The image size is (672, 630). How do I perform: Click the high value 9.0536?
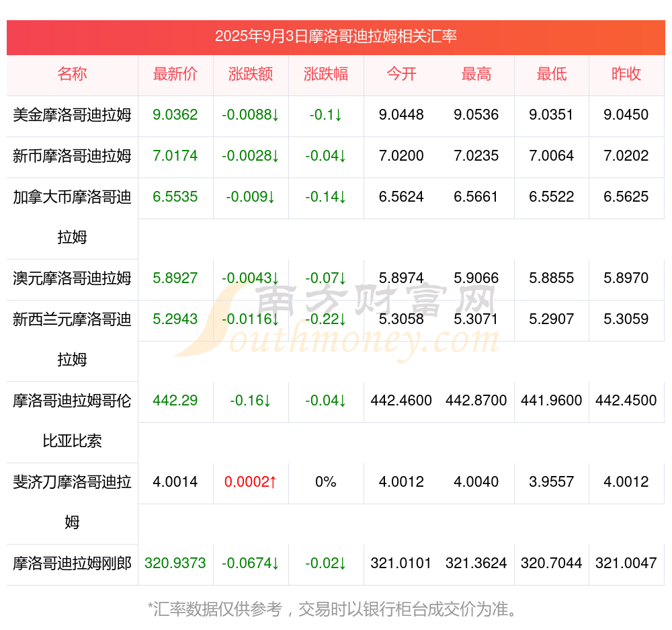tap(476, 115)
